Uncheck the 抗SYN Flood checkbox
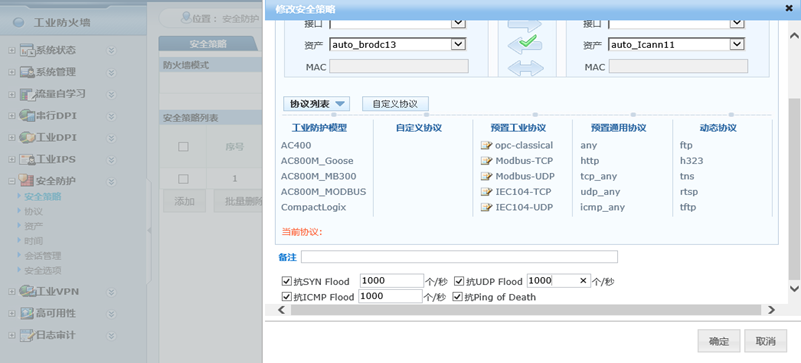The image size is (801, 363). point(287,281)
